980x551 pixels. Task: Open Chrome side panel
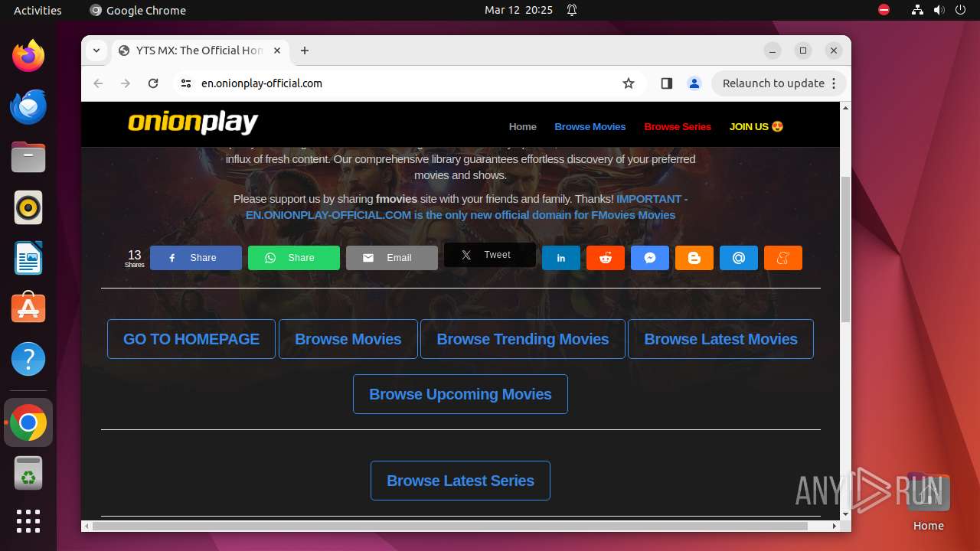coord(666,83)
